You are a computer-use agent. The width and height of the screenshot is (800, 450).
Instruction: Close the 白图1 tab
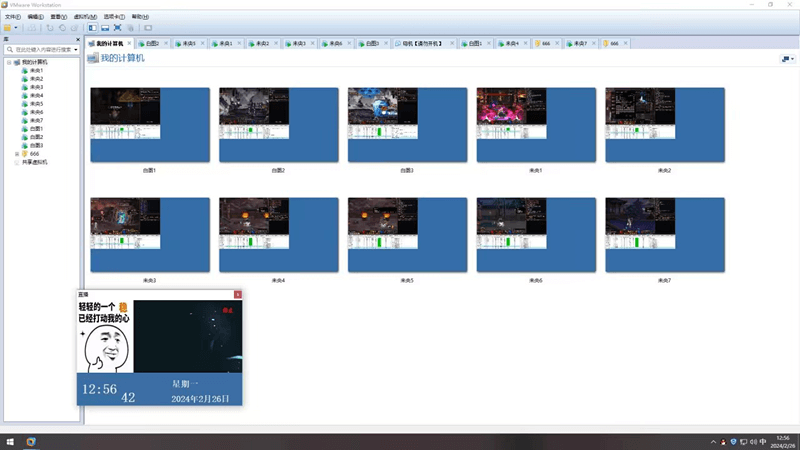(x=489, y=43)
